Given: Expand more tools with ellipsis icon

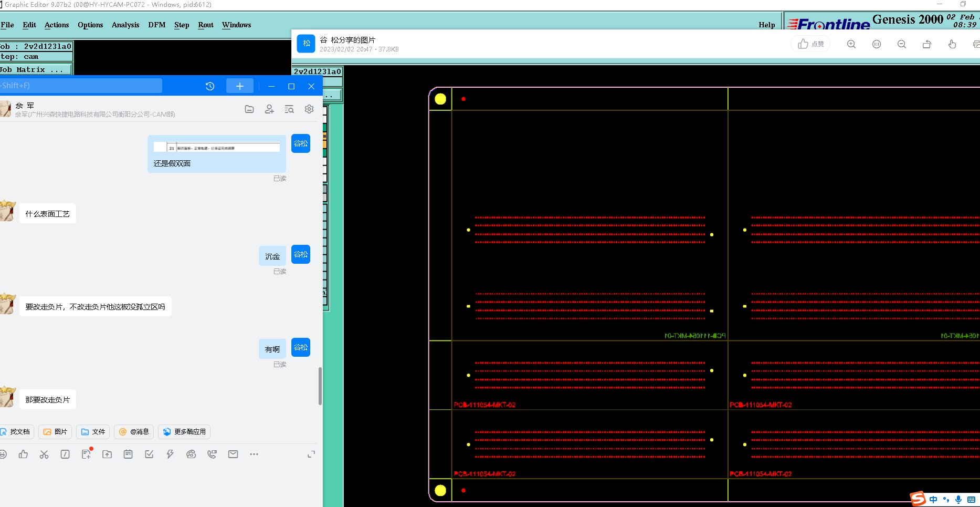Looking at the screenshot, I should tap(254, 454).
